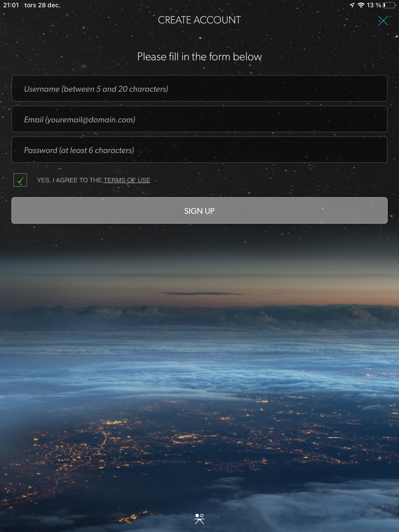The width and height of the screenshot is (399, 532).
Task: Tap the 13 % battery percentage text
Action: click(x=374, y=5)
